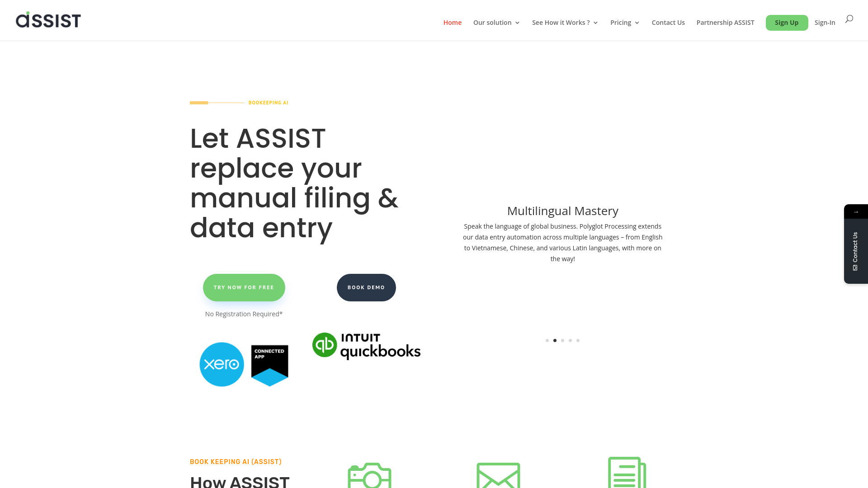Click the search magnifier icon in navbar
The width and height of the screenshot is (868, 488).
coord(849,19)
